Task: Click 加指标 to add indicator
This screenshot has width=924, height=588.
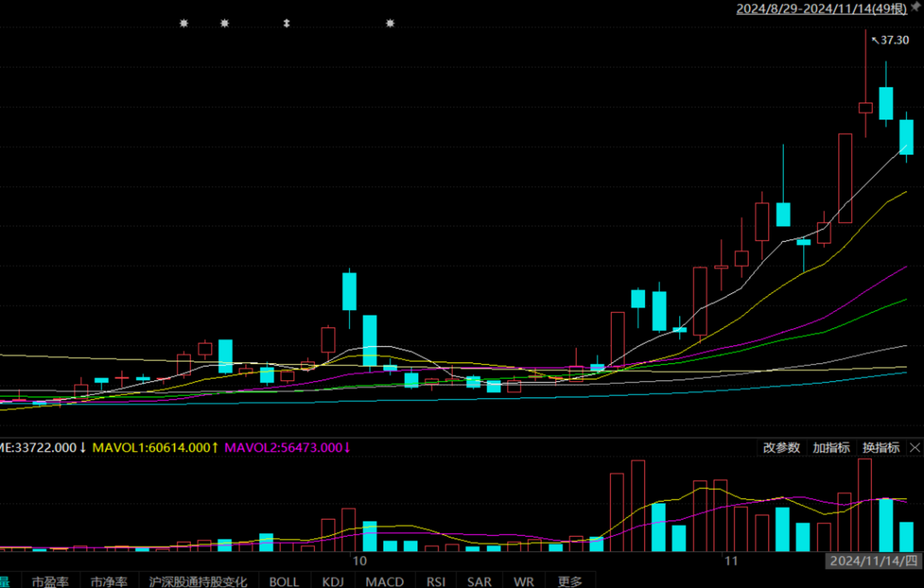Action: [x=831, y=447]
